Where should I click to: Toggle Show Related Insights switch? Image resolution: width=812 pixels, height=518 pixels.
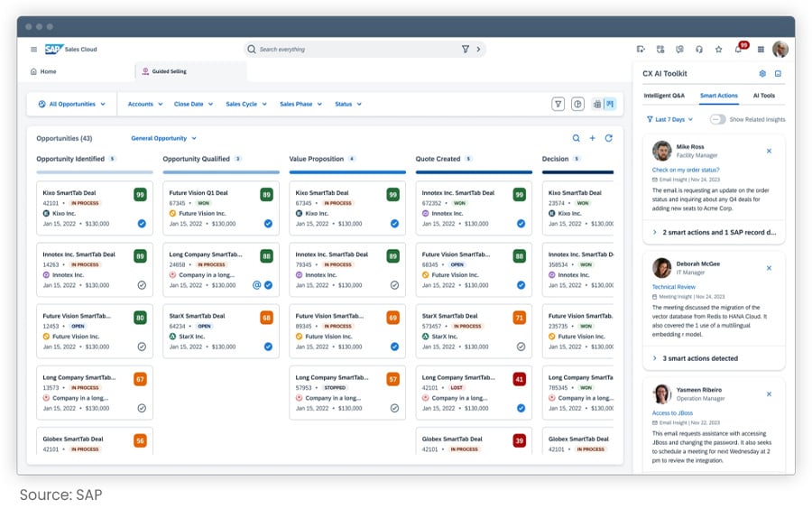click(718, 120)
